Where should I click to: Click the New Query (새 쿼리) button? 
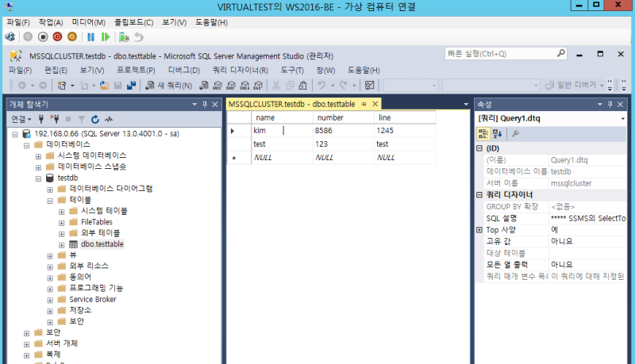[169, 86]
